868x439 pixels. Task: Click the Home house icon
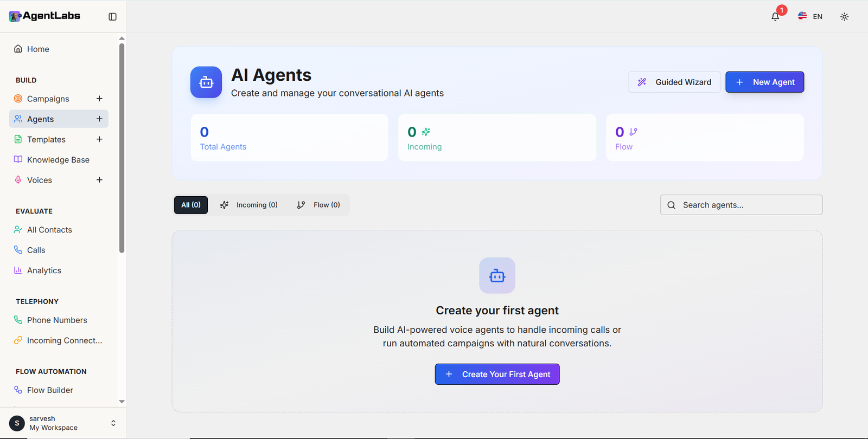coord(18,49)
